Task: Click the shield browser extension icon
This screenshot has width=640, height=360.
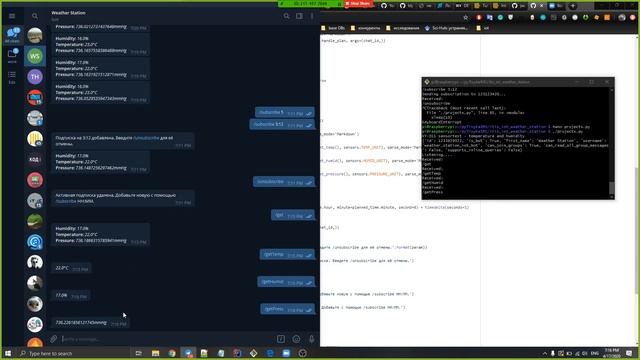Action: [x=511, y=18]
